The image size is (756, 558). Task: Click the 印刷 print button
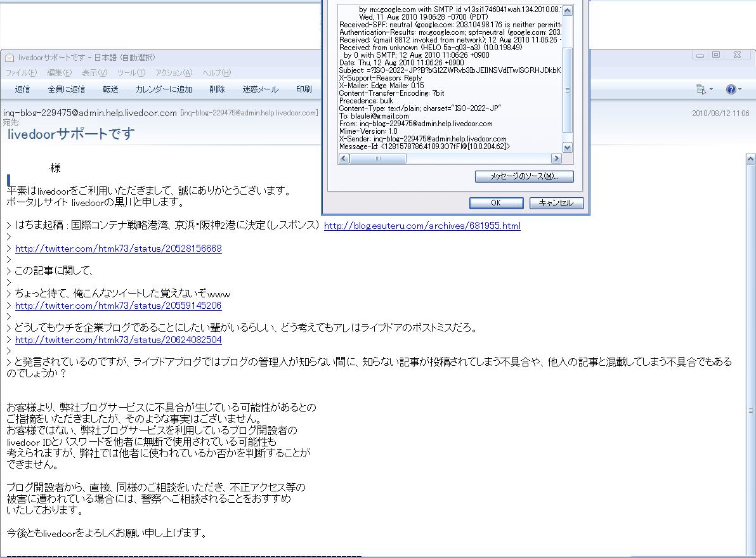304,89
